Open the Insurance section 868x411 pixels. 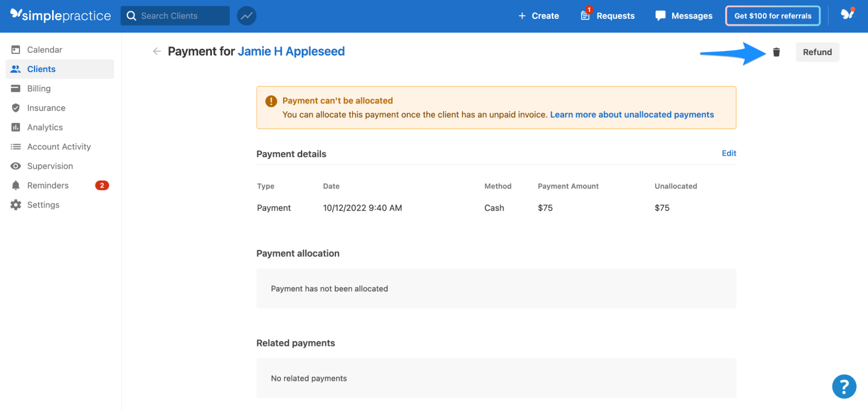coord(46,108)
